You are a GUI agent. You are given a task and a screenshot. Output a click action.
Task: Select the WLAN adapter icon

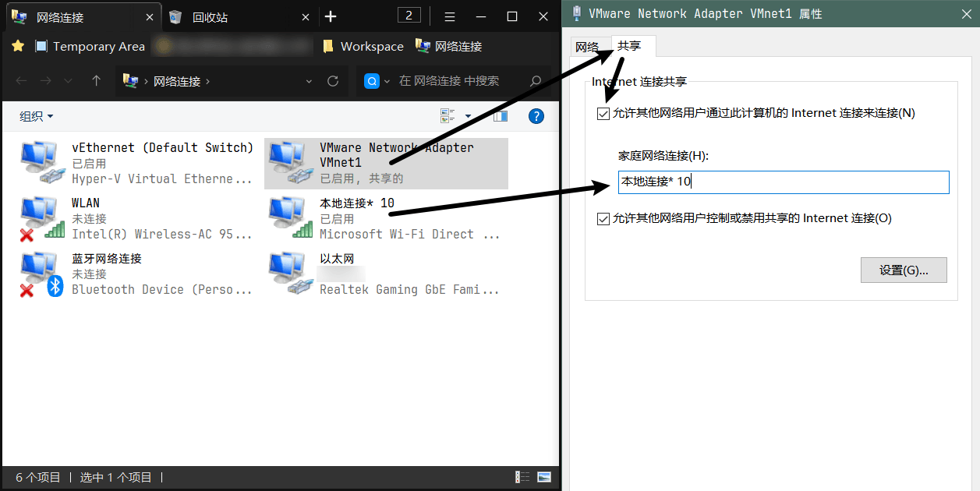42,218
